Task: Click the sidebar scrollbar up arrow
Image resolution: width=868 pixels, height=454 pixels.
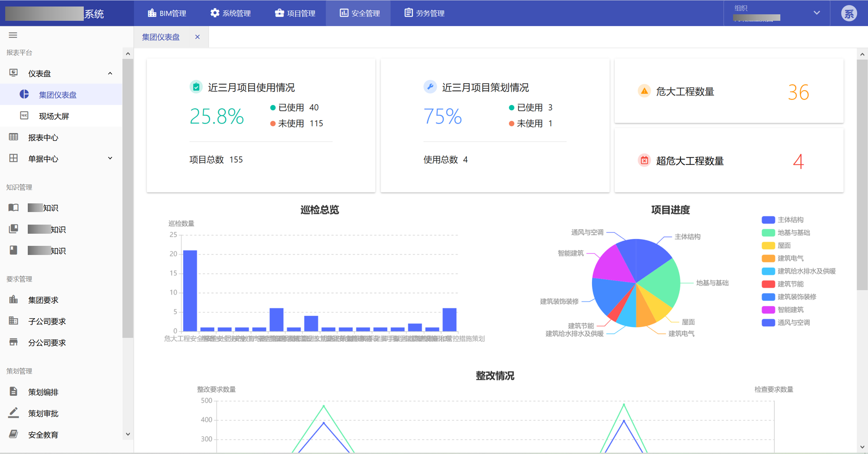Action: [x=128, y=54]
